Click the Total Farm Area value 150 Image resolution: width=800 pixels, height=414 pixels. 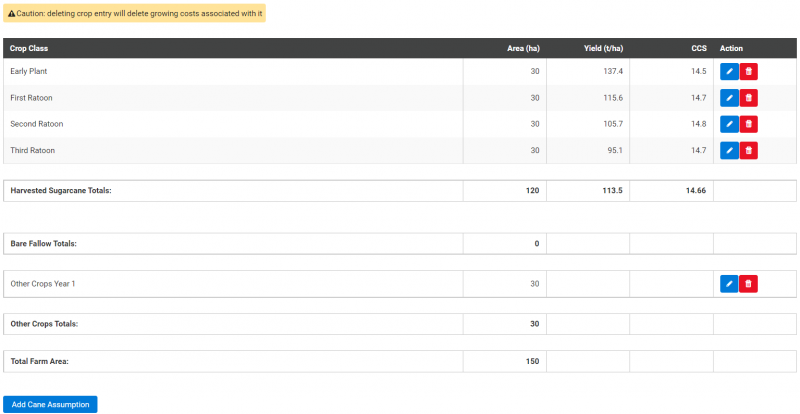click(x=532, y=360)
